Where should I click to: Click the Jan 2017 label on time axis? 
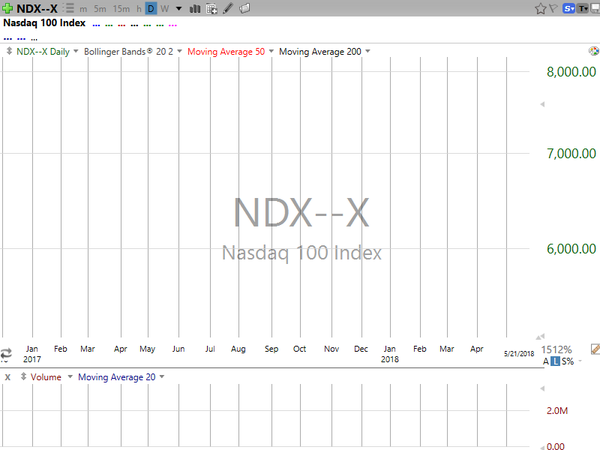pyautogui.click(x=32, y=354)
